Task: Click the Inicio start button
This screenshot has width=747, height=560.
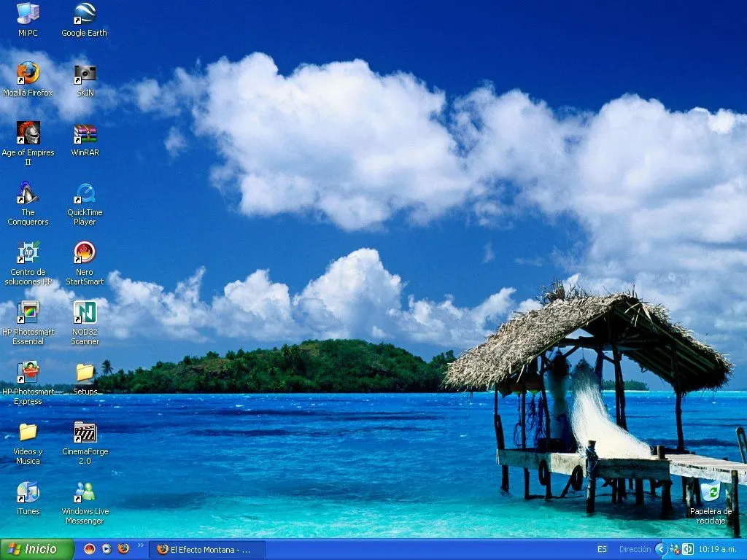Action: click(37, 549)
